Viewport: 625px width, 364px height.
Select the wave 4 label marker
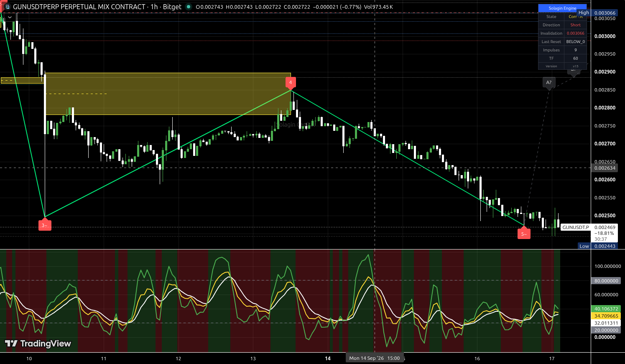[x=291, y=82]
